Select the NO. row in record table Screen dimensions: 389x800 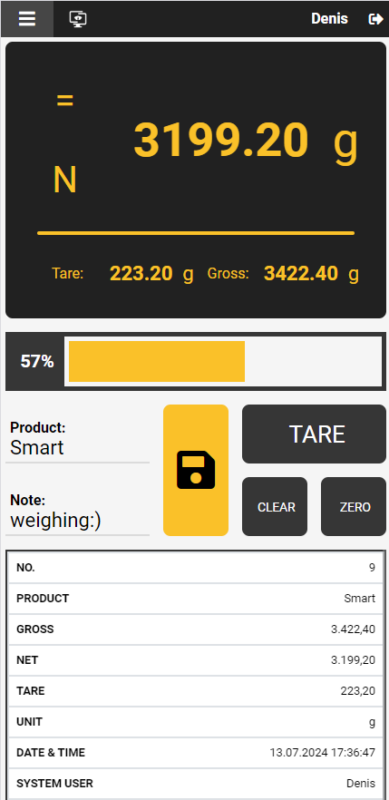click(196, 568)
